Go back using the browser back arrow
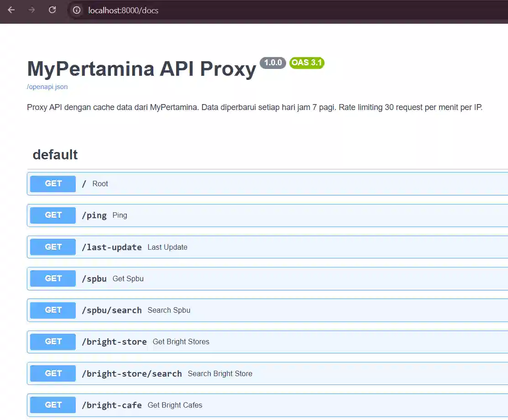Screen dimensions: 508x420 [x=11, y=10]
